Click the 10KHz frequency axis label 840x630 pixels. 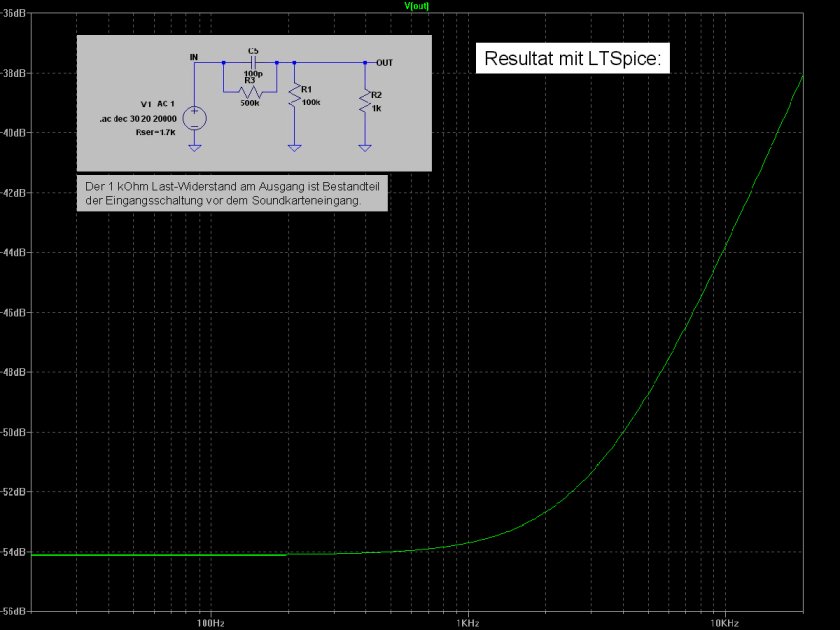[x=724, y=622]
